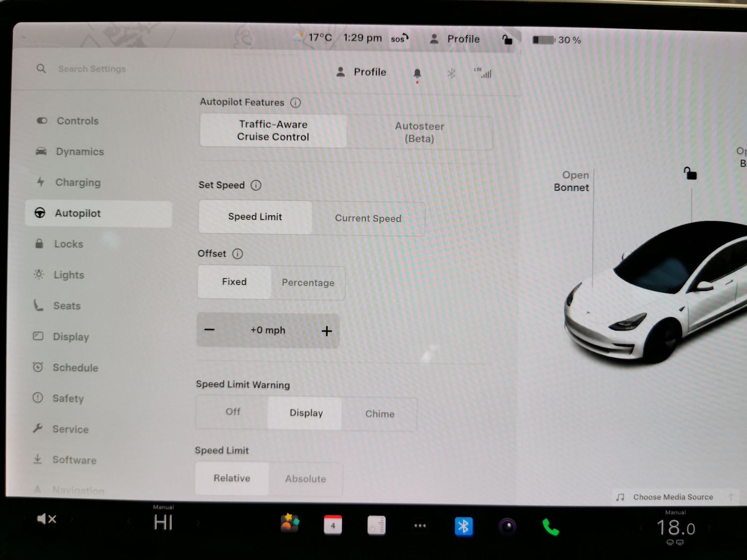Switch Speed Limit Warning to Chime

coord(379,414)
